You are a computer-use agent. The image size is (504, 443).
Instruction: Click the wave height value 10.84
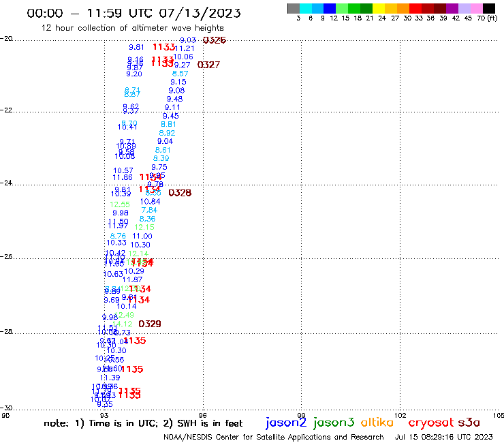[x=150, y=202]
